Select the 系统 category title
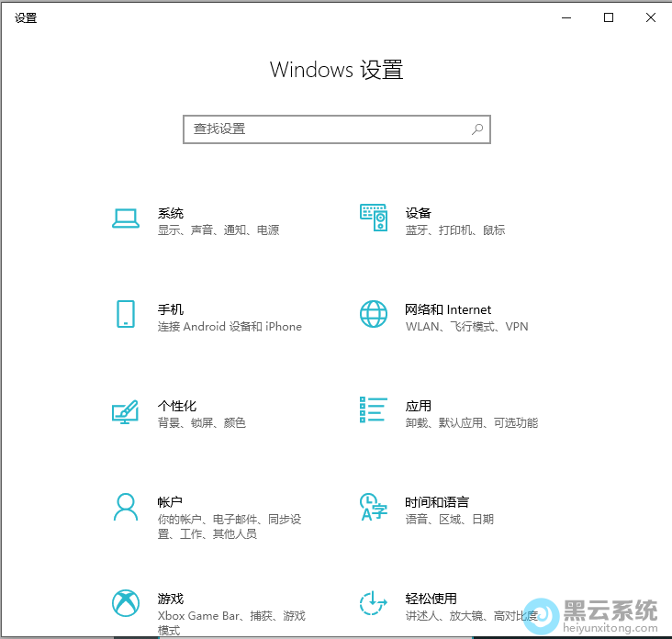 171,213
